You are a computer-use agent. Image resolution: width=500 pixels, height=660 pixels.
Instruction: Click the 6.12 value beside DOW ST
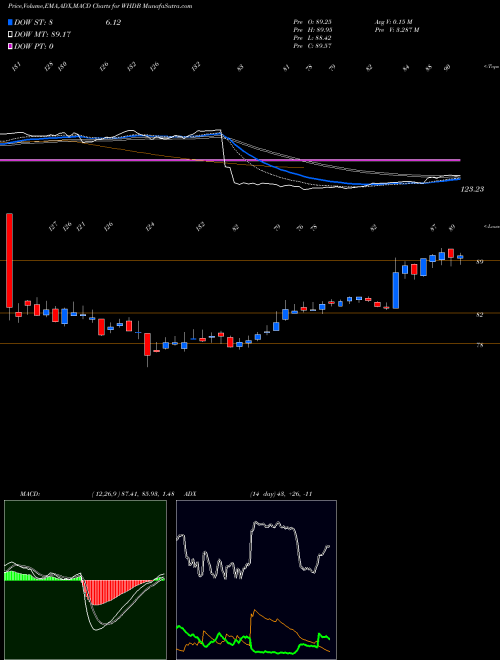pyautogui.click(x=113, y=23)
